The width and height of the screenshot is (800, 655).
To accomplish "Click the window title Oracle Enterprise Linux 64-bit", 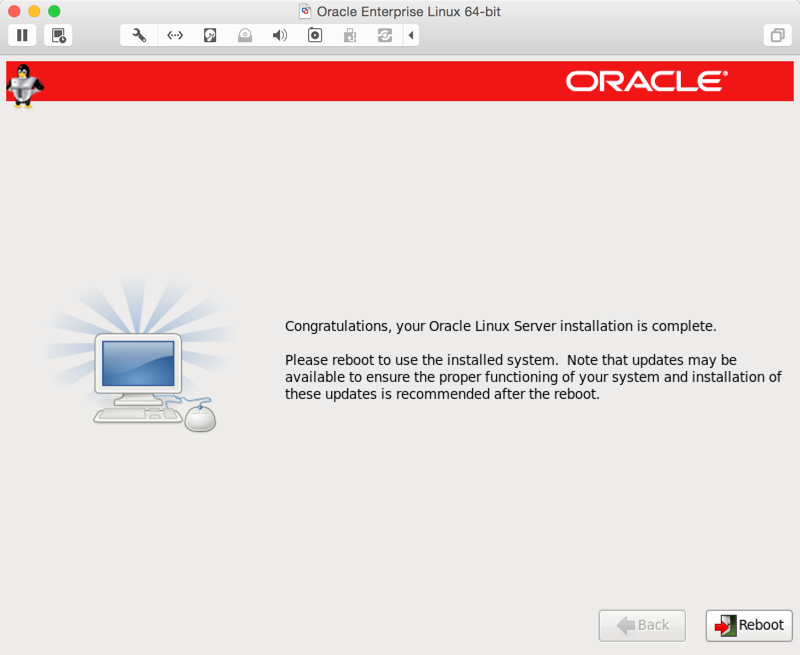I will 409,11.
